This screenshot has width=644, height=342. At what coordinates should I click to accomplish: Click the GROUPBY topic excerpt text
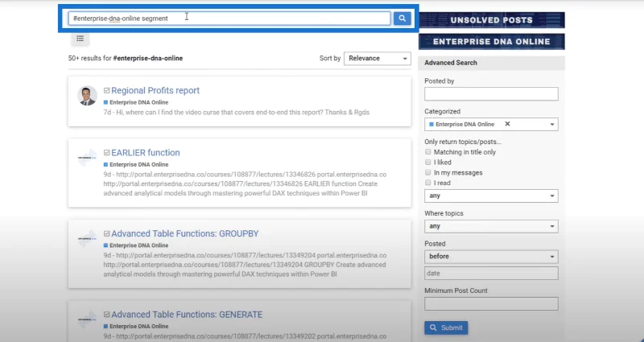point(245,265)
